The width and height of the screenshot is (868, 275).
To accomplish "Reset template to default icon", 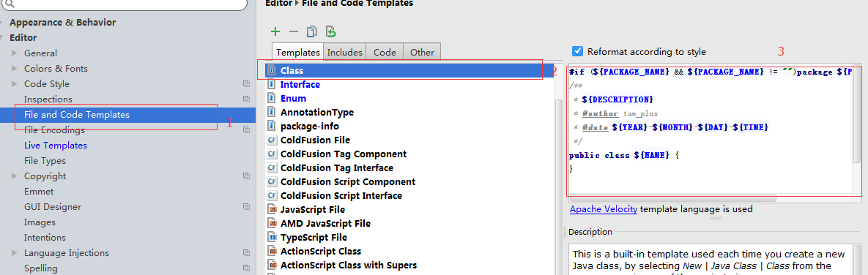I will click(x=330, y=32).
